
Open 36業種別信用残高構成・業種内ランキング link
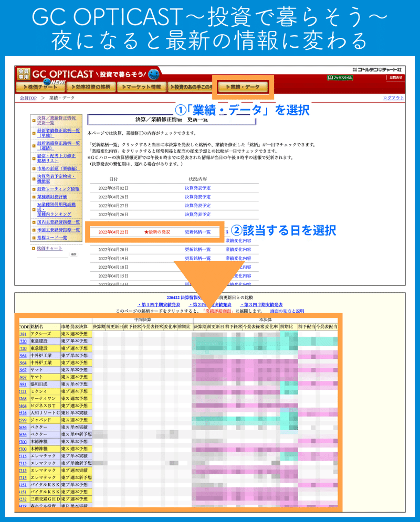tap(56, 209)
